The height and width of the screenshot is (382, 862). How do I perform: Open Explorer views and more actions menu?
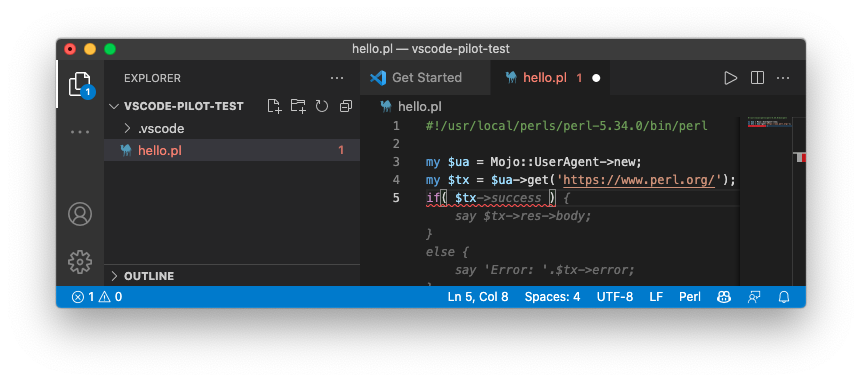tap(337, 78)
